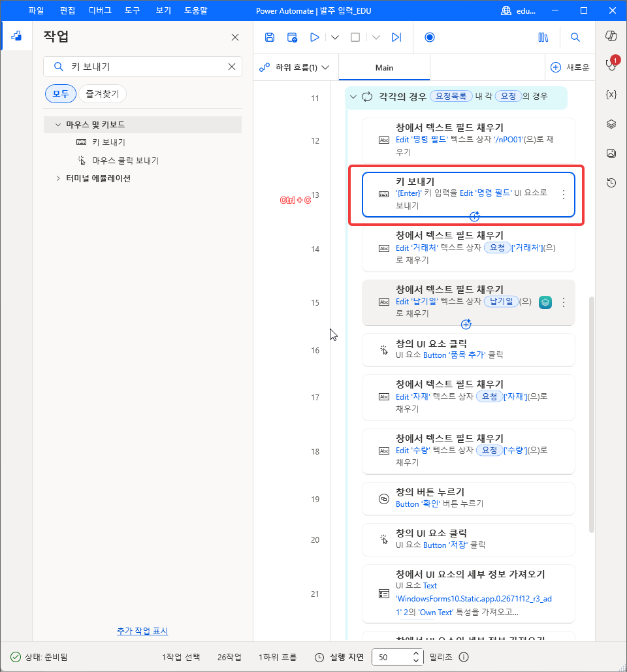Open more options on the 키 보내기 step
This screenshot has width=627, height=672.
[x=563, y=194]
